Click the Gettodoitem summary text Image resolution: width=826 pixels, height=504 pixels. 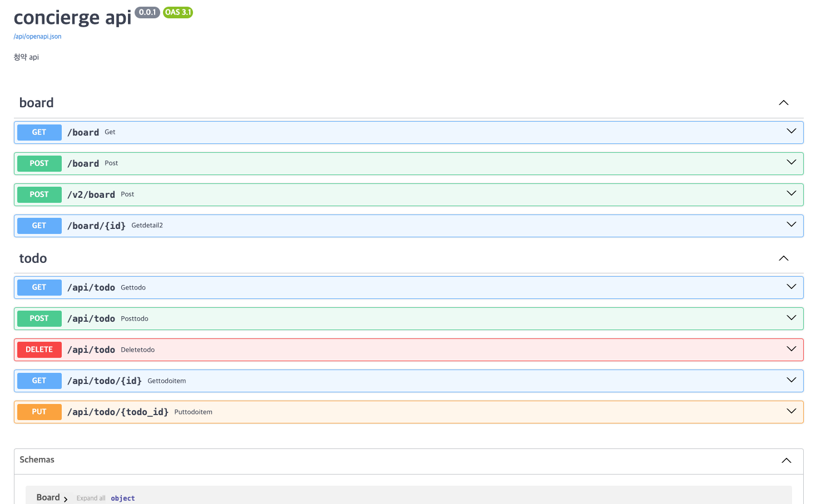point(167,381)
